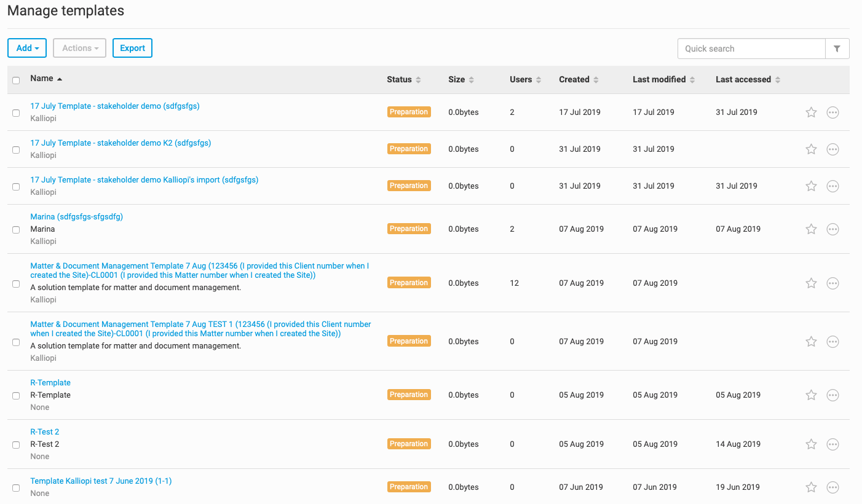
Task: Check the box for the R-Template row
Action: click(x=16, y=395)
